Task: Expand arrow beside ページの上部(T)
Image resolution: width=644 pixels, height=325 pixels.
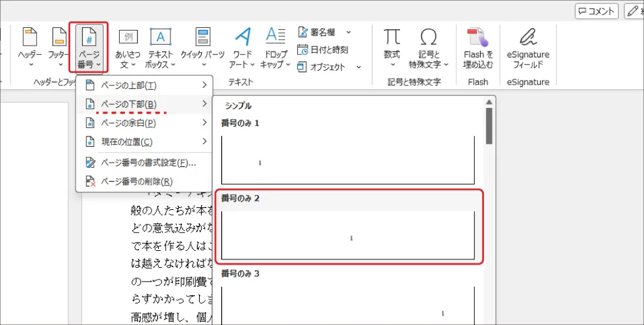Action: [x=204, y=85]
